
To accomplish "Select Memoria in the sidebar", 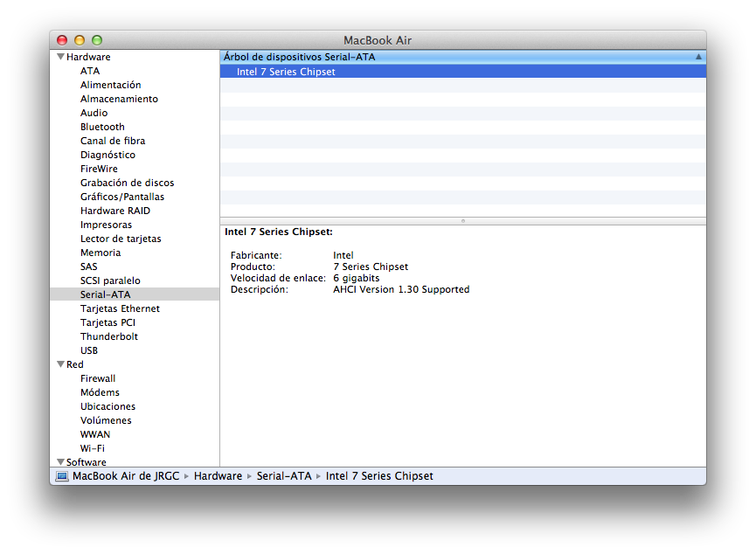I will (101, 253).
